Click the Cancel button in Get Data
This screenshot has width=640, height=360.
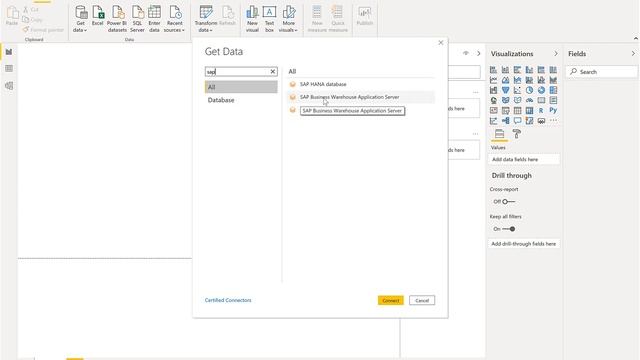tap(422, 300)
